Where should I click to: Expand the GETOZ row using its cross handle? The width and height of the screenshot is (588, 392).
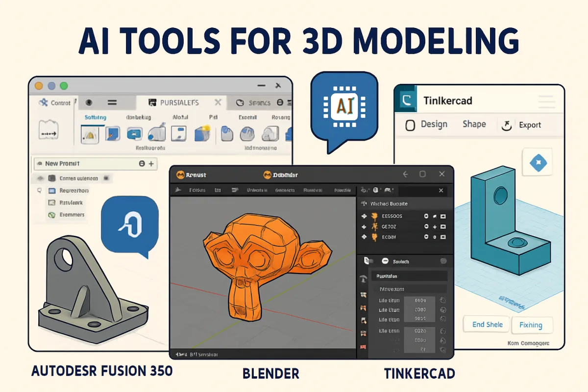point(364,227)
